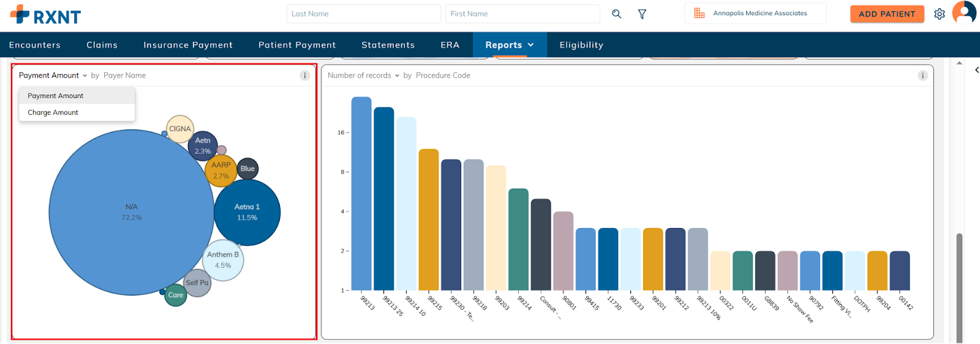This screenshot has height=344, width=980.
Task: Expand the Payment Amount metric dropdown
Action: [53, 75]
